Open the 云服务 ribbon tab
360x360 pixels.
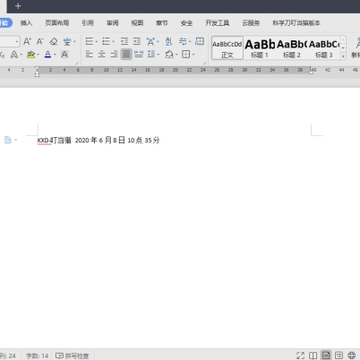(x=251, y=23)
